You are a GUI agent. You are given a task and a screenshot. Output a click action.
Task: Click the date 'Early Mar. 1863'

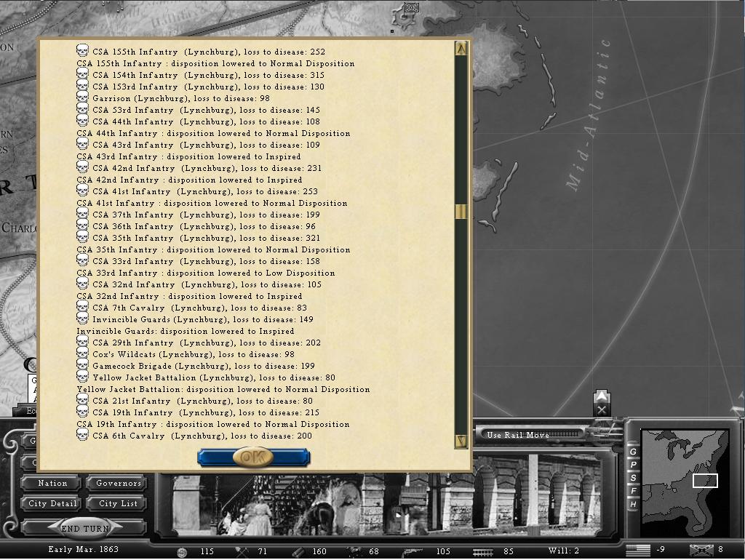click(83, 549)
